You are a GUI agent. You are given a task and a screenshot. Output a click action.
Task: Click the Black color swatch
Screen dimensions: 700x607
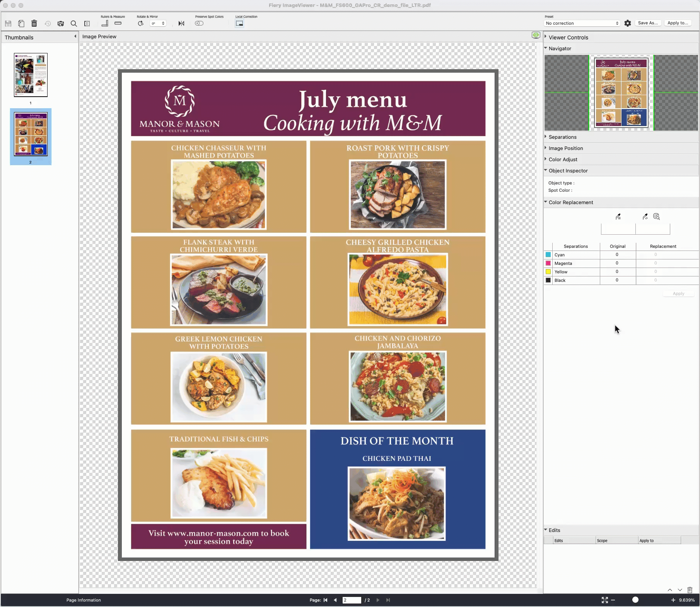point(548,280)
